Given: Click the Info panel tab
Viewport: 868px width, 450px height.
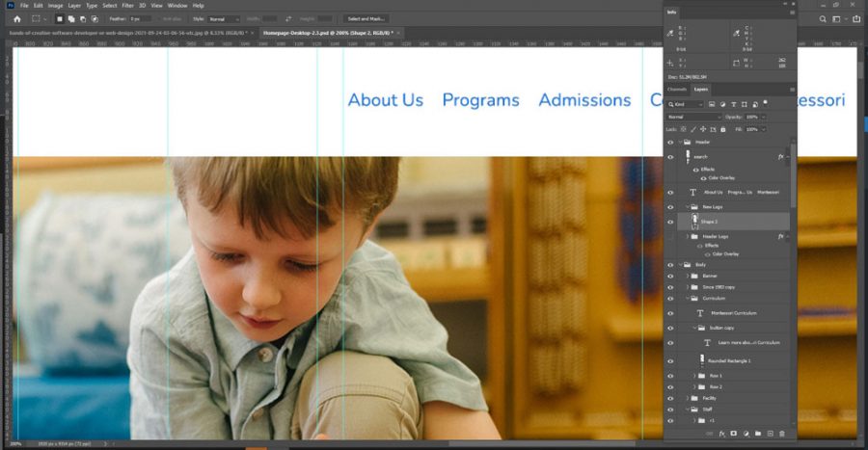Looking at the screenshot, I should click(x=671, y=13).
